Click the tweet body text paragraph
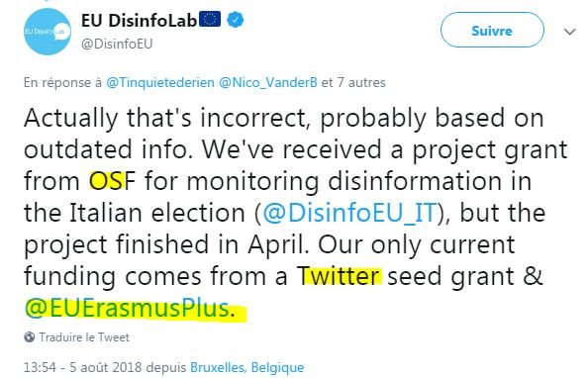 (x=295, y=213)
